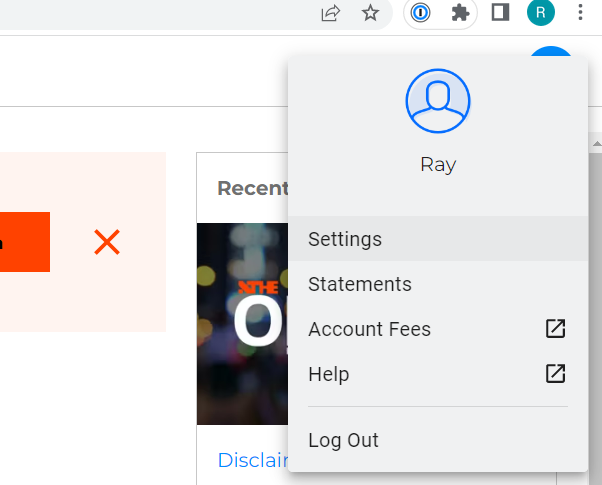Click the Ray username text

(438, 165)
